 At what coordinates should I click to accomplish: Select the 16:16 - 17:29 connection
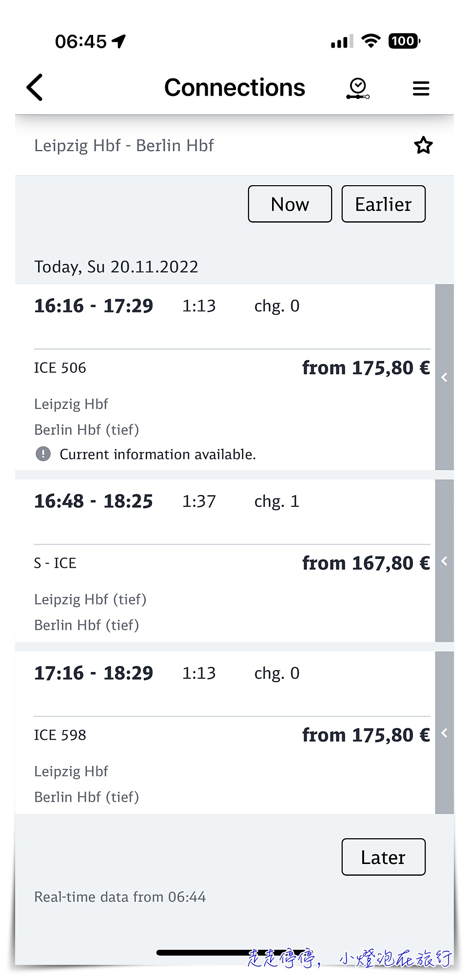pos(225,377)
